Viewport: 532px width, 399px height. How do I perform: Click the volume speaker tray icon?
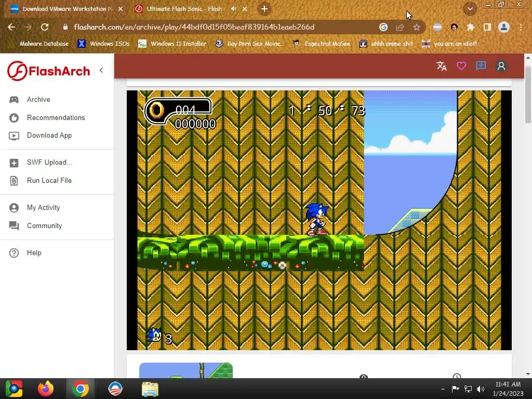[x=481, y=389]
